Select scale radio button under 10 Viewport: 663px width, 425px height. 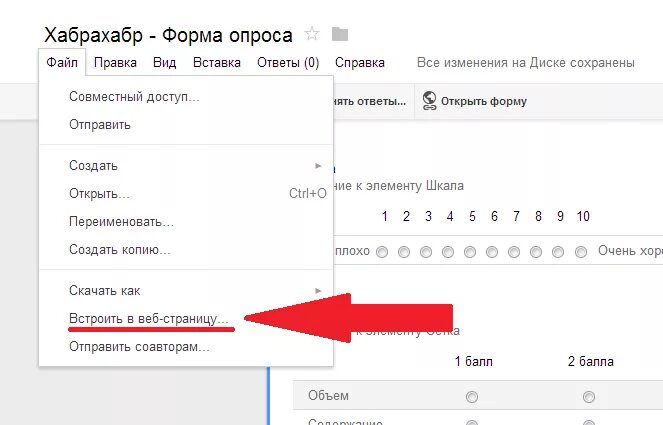click(x=581, y=252)
